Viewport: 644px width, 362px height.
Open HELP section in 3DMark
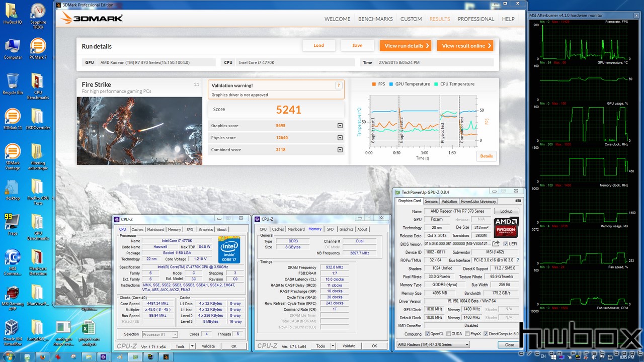click(x=508, y=19)
